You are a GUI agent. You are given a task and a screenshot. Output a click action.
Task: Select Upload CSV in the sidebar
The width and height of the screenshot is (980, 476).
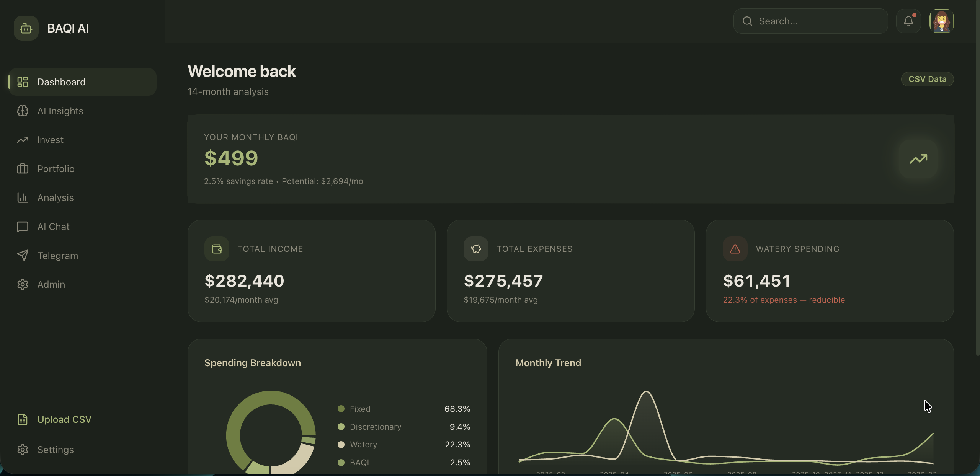(82, 419)
